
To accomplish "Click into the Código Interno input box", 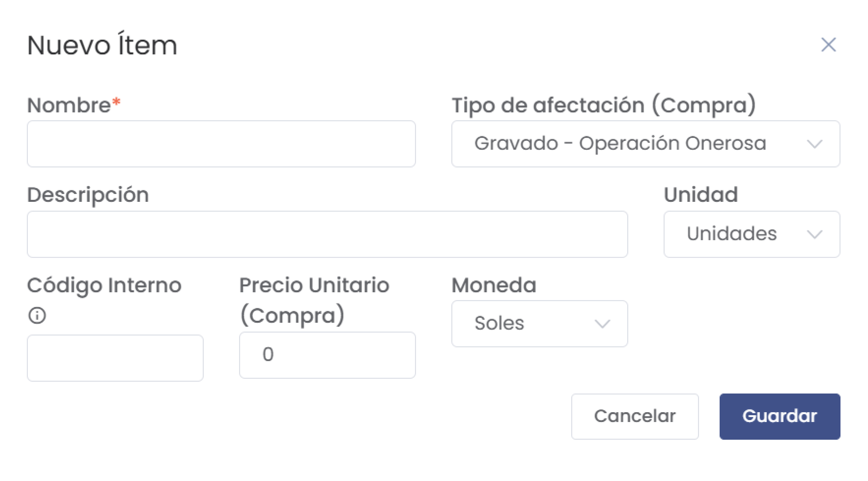I will (x=115, y=358).
